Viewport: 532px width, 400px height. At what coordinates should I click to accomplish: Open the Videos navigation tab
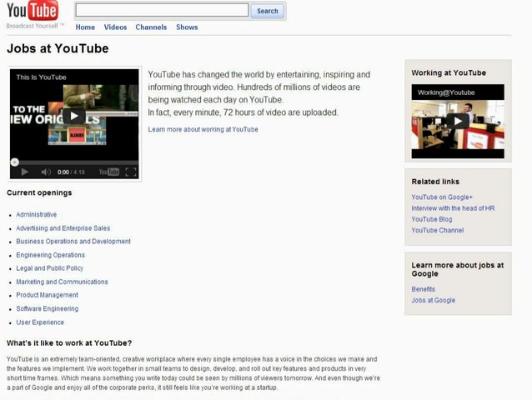click(115, 27)
